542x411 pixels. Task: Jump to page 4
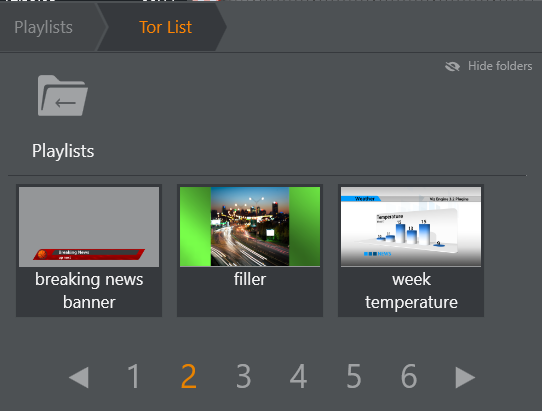[298, 376]
